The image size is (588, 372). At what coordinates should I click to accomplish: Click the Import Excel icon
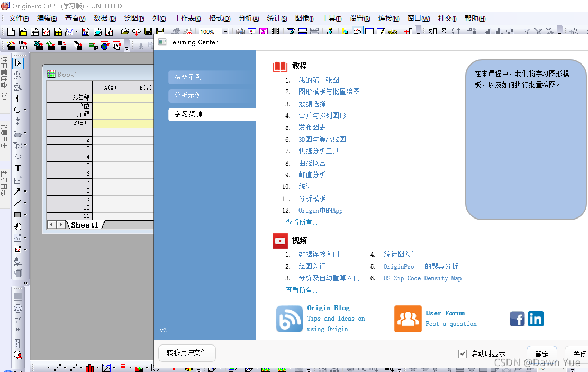[38, 46]
